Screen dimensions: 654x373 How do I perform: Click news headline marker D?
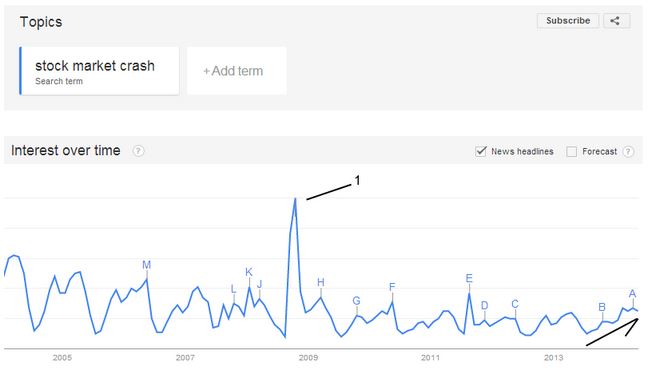(x=485, y=306)
